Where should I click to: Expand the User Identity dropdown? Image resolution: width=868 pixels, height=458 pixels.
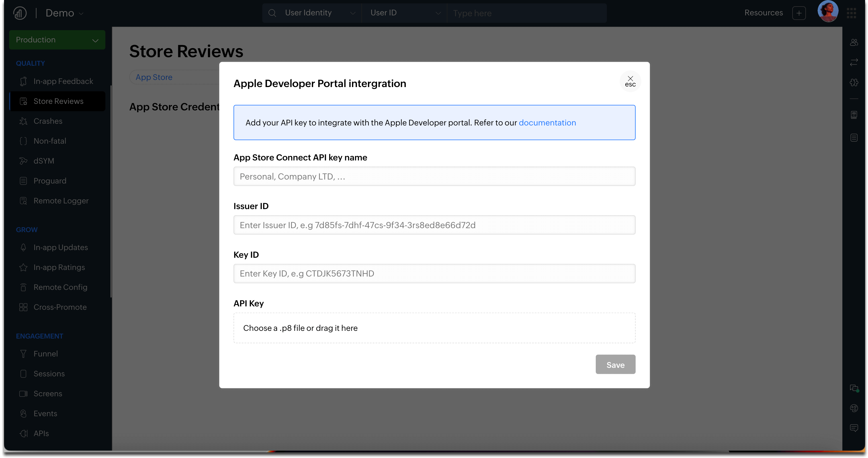(320, 13)
